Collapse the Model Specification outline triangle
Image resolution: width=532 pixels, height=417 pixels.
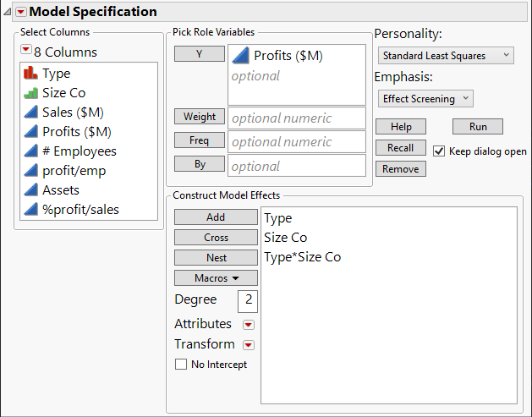coord(8,12)
